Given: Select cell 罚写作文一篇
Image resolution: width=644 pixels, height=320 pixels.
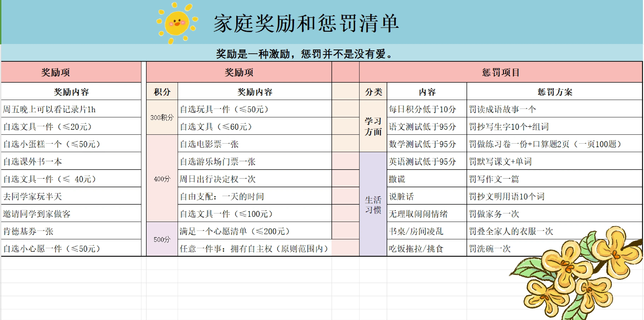Looking at the screenshot, I should (555, 179).
